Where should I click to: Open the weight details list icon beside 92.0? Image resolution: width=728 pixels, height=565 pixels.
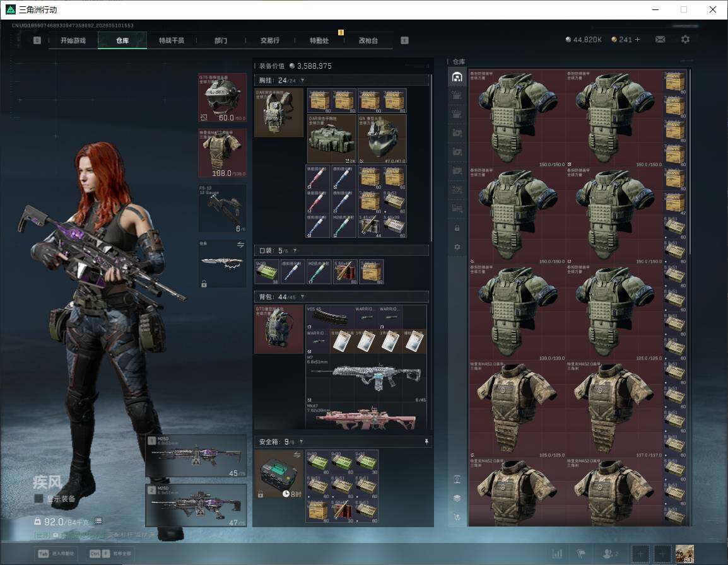click(98, 521)
